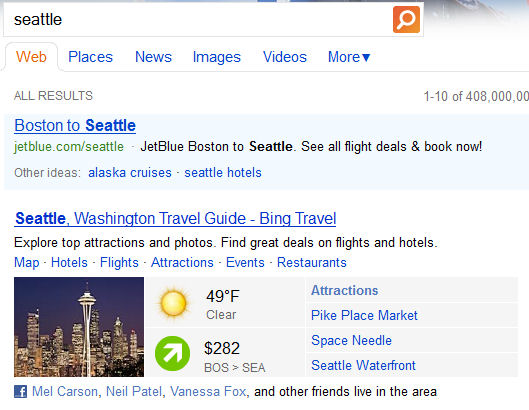Switch to the Places tab
Image resolution: width=529 pixels, height=410 pixels.
pos(90,57)
